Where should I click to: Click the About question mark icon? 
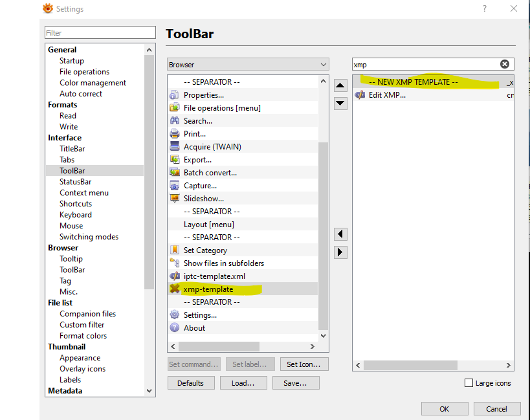(x=175, y=327)
